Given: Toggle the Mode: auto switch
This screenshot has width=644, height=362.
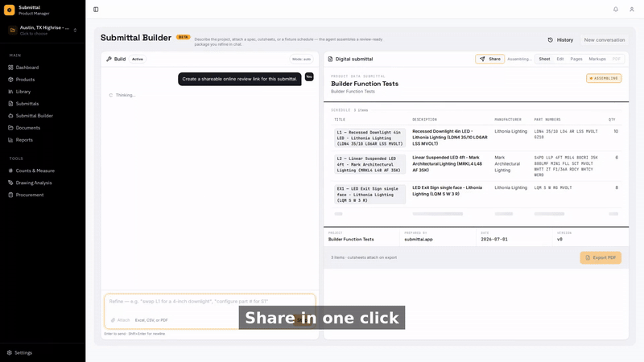Looking at the screenshot, I should click(x=301, y=59).
